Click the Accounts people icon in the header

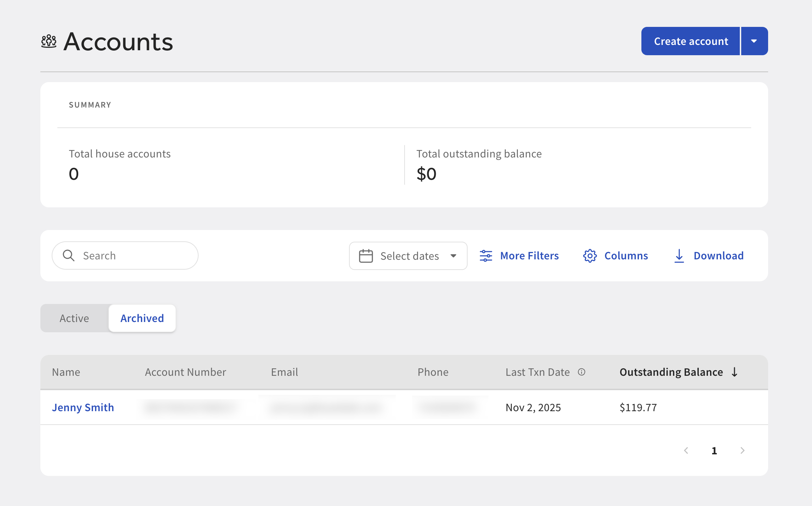[48, 41]
